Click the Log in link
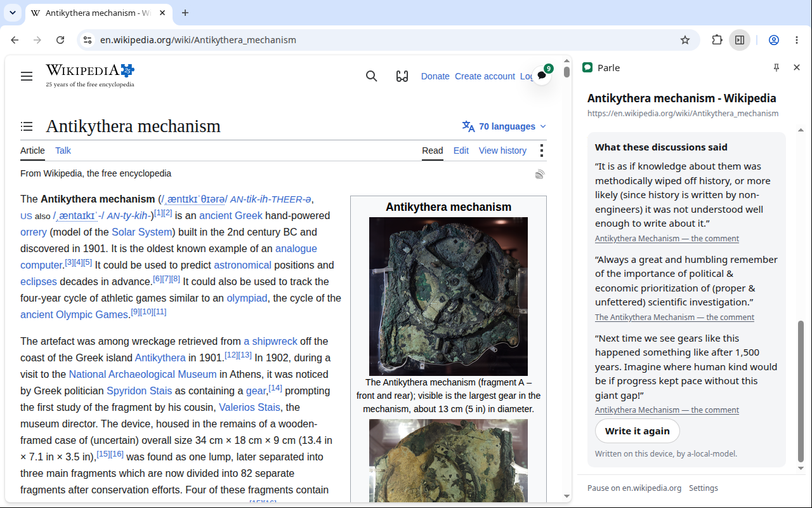 click(527, 76)
